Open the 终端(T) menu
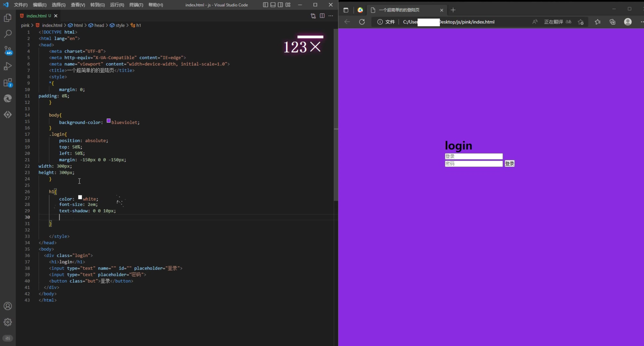The width and height of the screenshot is (644, 346). pos(136,5)
